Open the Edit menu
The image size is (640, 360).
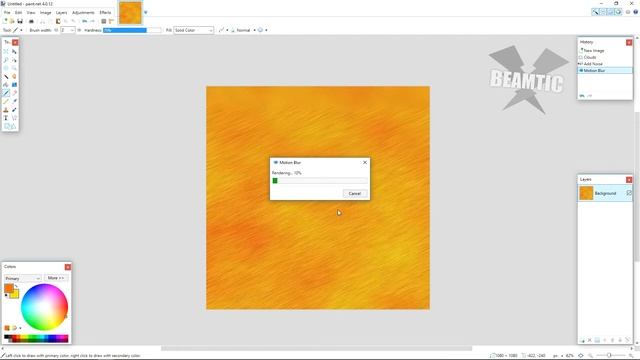tap(18, 13)
